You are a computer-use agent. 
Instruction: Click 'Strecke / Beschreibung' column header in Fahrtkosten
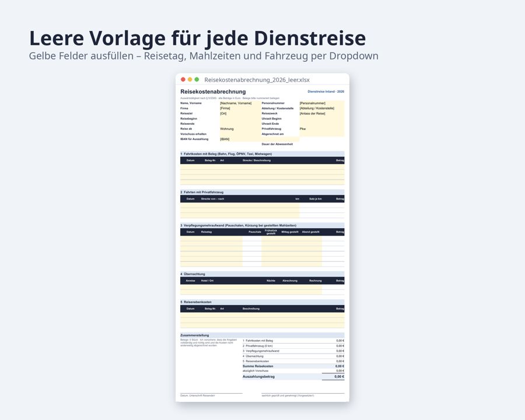tap(257, 160)
